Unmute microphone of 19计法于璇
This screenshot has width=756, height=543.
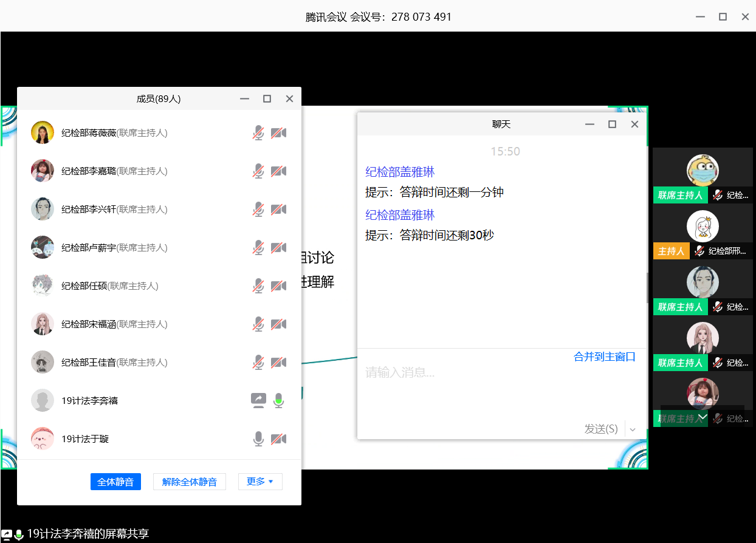258,439
